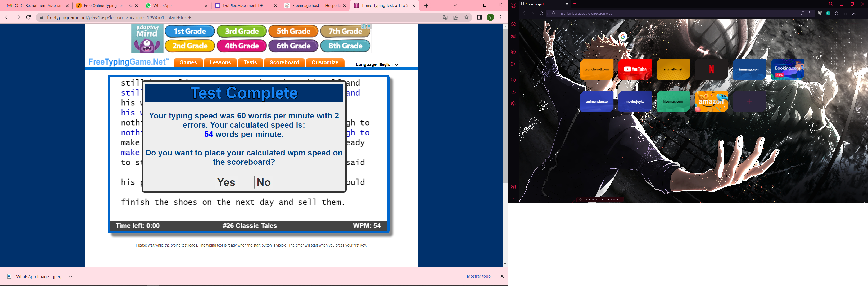Viewport: 868px width, 286px height.
Task: Expand WhatsApp Image download options chevron
Action: tap(70, 276)
